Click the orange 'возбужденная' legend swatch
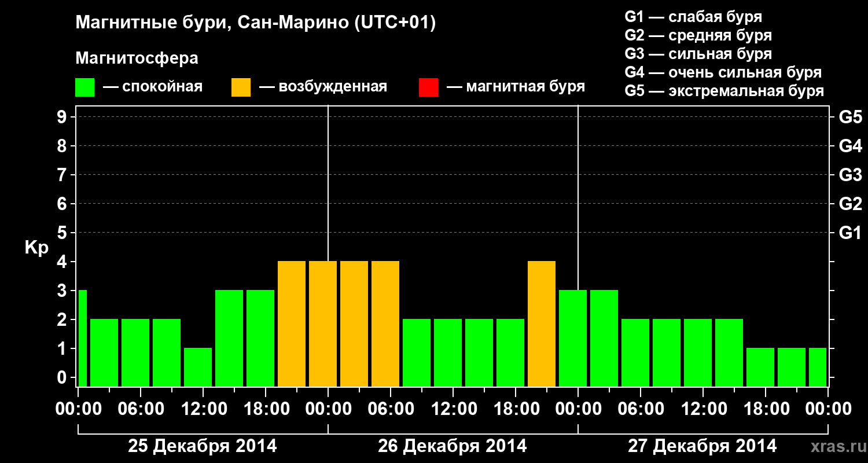 tap(241, 87)
